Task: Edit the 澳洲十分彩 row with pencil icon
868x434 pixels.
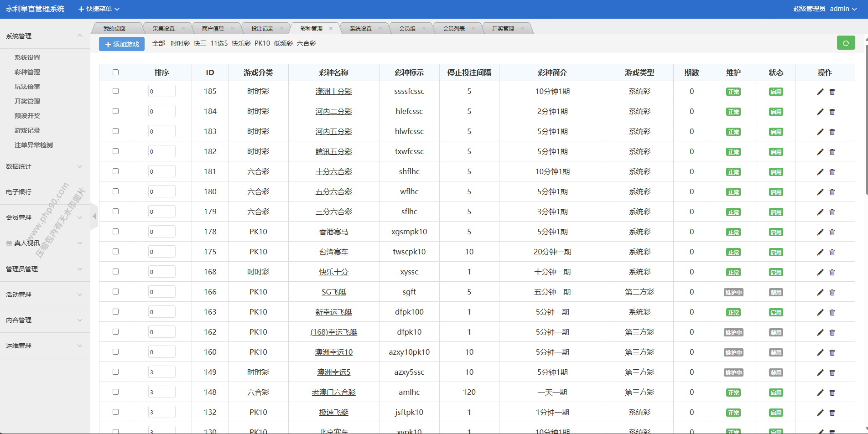Action: pyautogui.click(x=820, y=92)
